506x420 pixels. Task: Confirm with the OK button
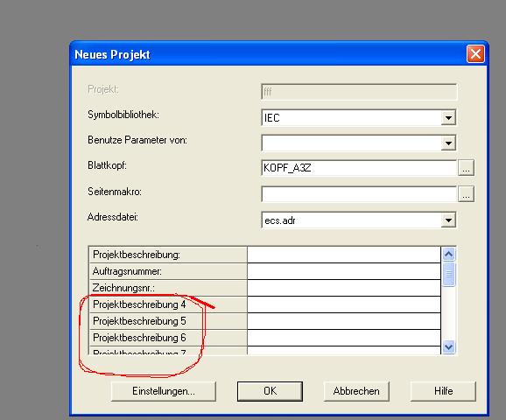pos(270,391)
